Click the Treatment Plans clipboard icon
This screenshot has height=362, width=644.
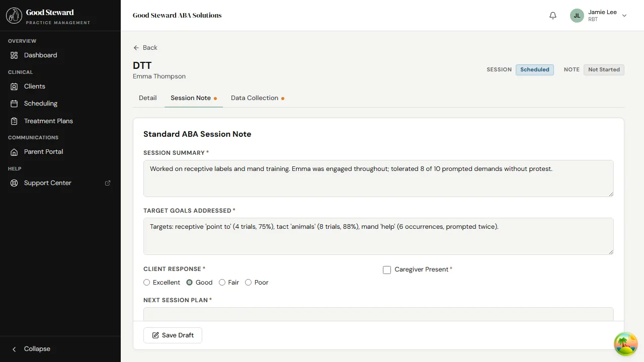[14, 121]
